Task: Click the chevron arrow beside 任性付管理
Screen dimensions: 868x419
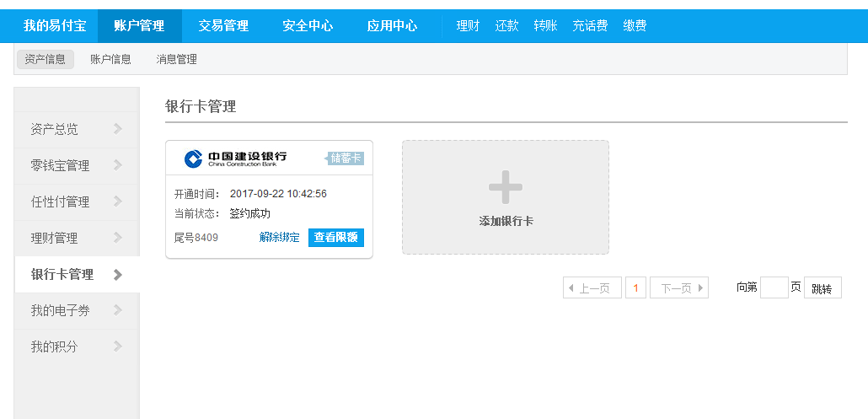Action: coord(117,201)
